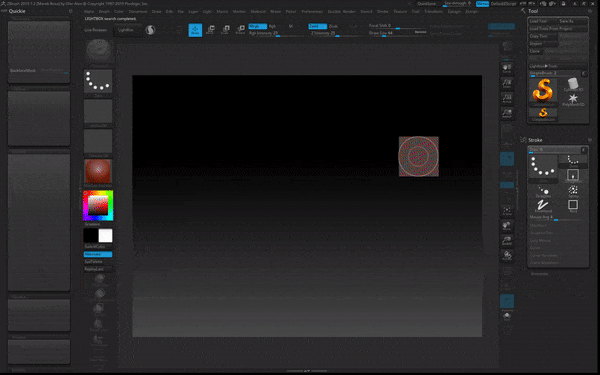The height and width of the screenshot is (375, 600).
Task: Select the DragRect stroke type
Action: (573, 176)
